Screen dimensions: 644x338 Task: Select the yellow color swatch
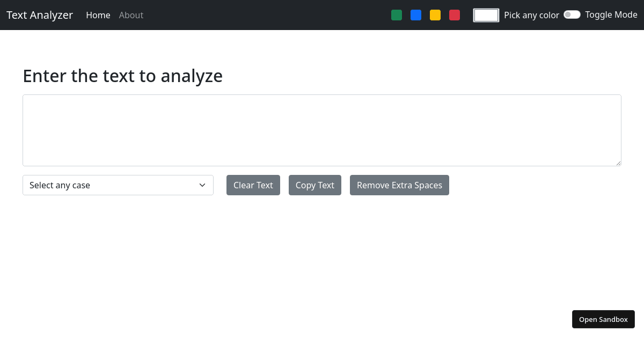click(435, 15)
